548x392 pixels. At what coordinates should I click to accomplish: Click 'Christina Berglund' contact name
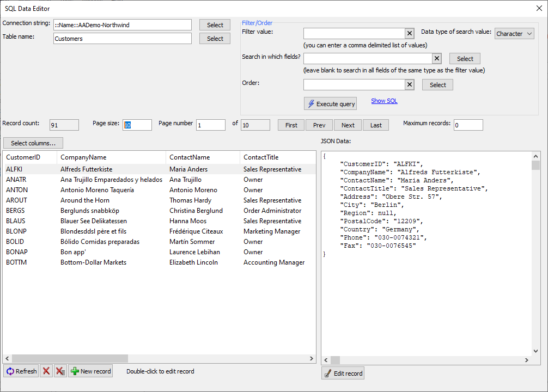pyautogui.click(x=196, y=211)
